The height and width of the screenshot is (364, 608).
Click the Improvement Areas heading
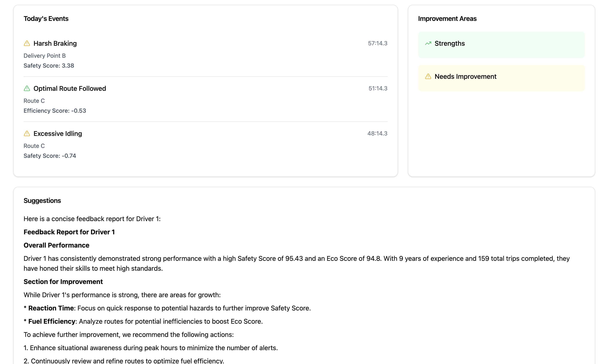pos(447,19)
